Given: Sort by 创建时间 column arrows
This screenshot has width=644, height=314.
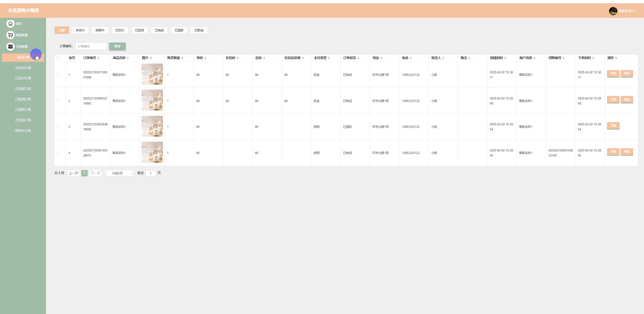Looking at the screenshot, I should (x=505, y=58).
